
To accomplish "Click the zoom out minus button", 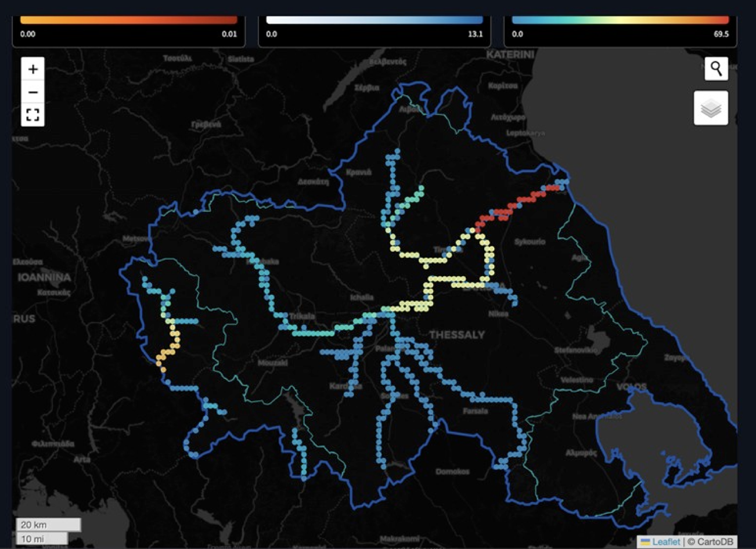I will 33,92.
